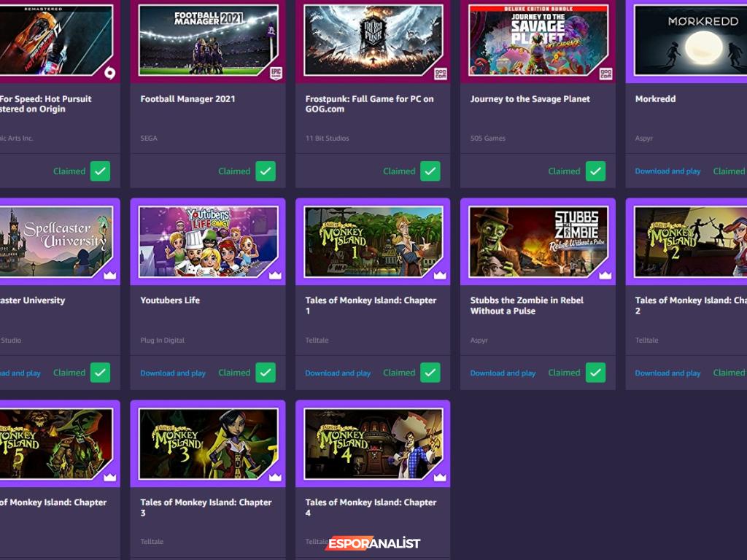
Task: Click the title 'Tales of Monkey Island: Chapter 1'
Action: pos(371,306)
